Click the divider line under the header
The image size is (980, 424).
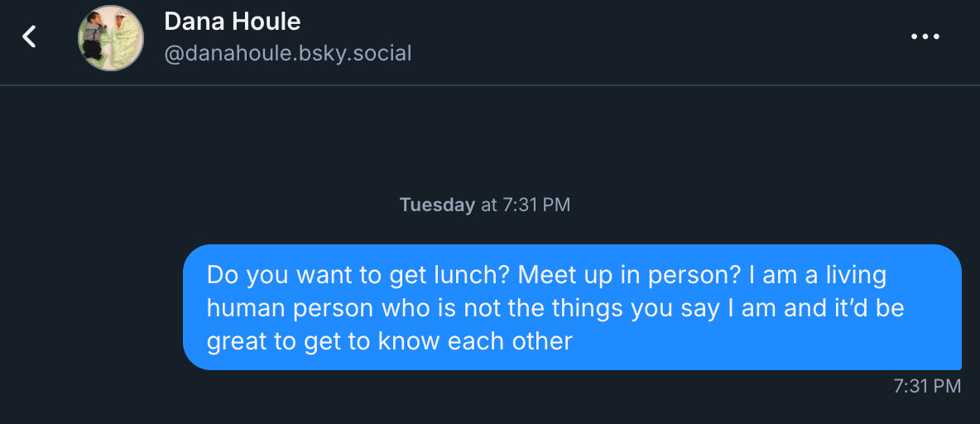click(490, 85)
